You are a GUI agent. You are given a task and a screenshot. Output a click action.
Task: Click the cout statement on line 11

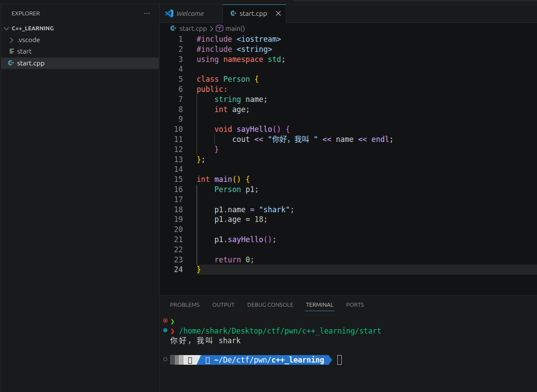tap(313, 139)
